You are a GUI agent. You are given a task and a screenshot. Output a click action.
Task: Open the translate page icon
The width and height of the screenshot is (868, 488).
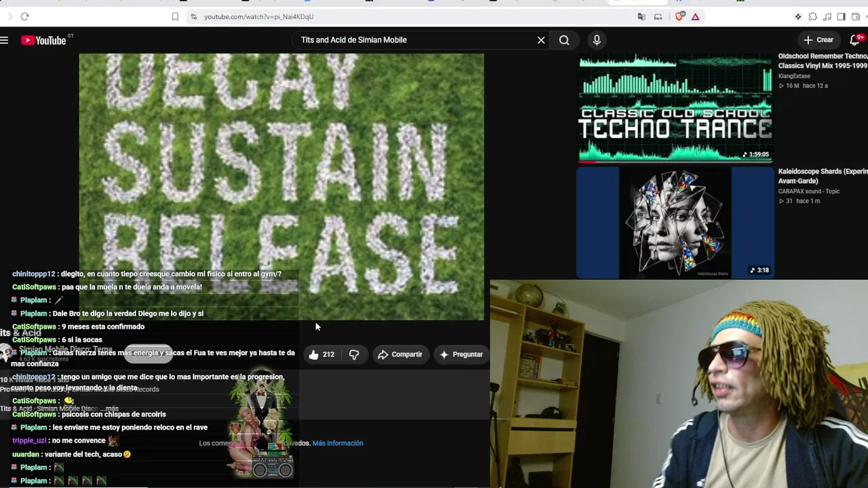point(642,16)
